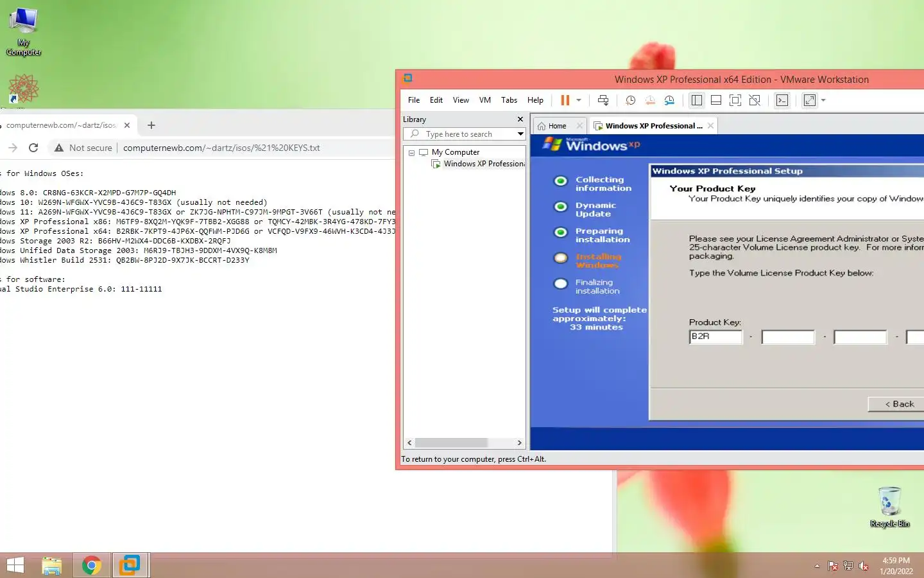Click the Chrome address bar URL
Image resolution: width=924 pixels, height=578 pixels.
pyautogui.click(x=221, y=148)
